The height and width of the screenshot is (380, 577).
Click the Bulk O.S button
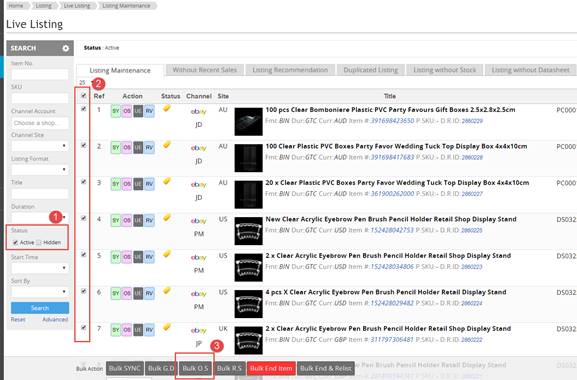coord(195,368)
